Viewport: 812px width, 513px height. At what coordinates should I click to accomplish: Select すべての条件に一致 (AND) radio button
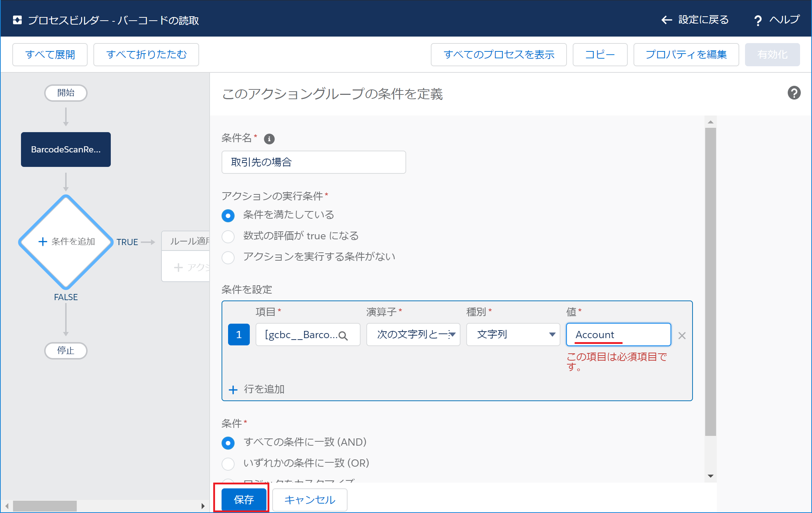228,443
